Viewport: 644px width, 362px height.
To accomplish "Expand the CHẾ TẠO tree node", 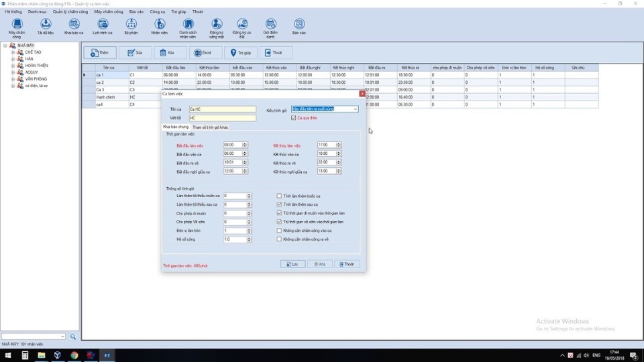I will (x=13, y=52).
